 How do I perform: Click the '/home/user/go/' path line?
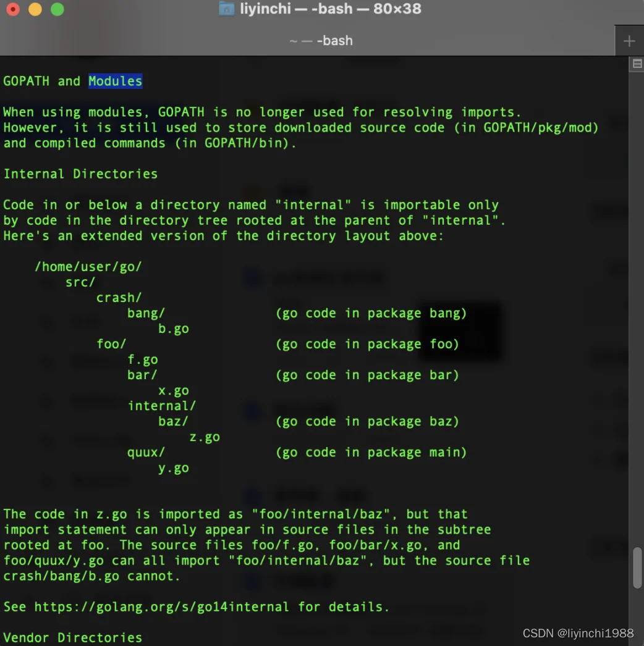coord(88,267)
